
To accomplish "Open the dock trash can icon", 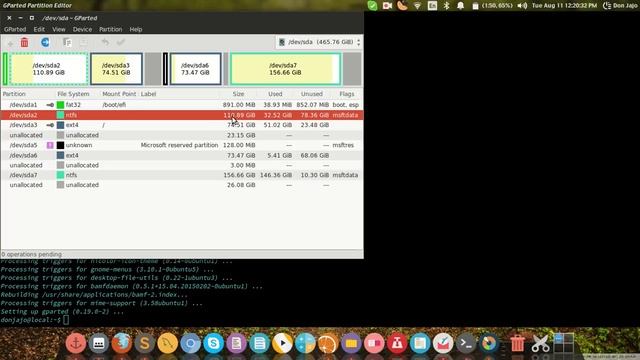I will coord(517,343).
